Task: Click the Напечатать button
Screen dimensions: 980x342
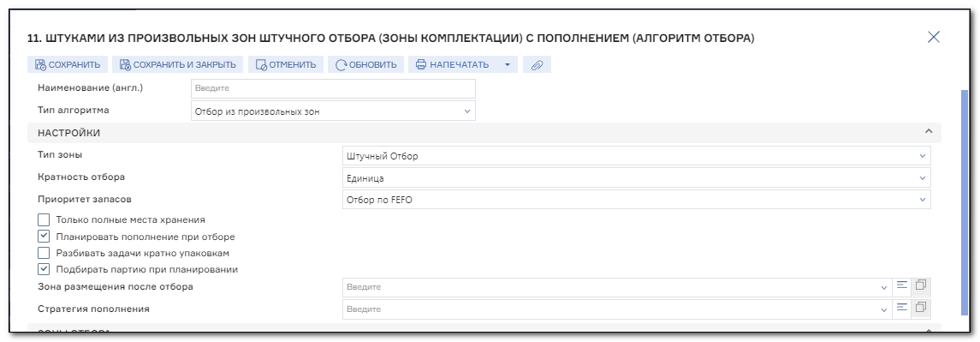Action: [x=453, y=64]
